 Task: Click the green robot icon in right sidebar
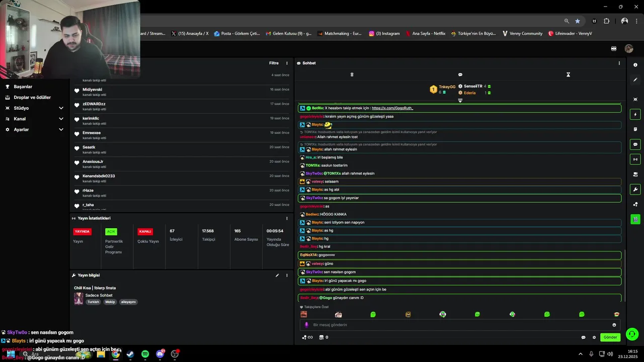(x=635, y=219)
